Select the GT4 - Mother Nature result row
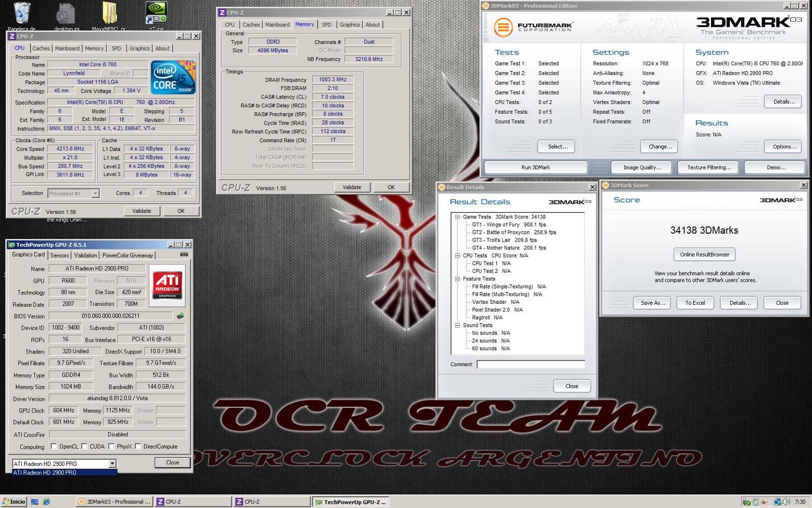 tap(509, 248)
